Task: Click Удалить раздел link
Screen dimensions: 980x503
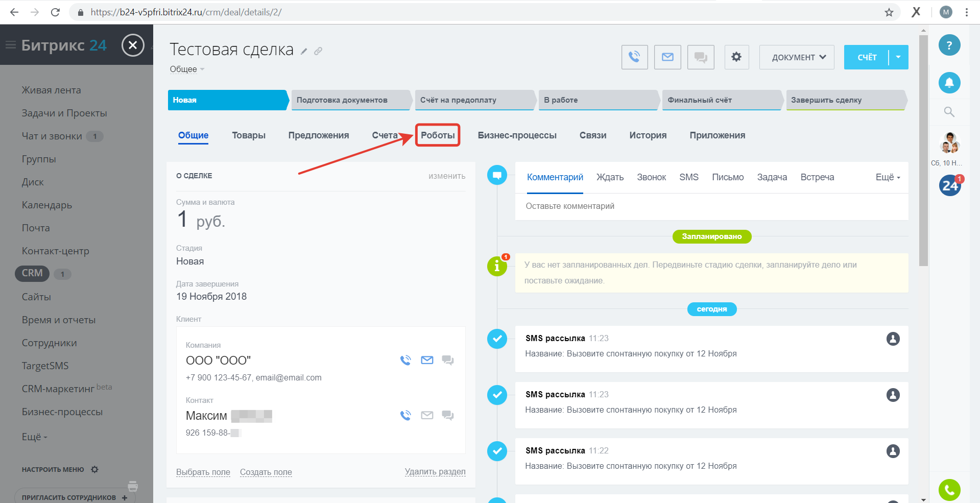Action: coord(435,472)
